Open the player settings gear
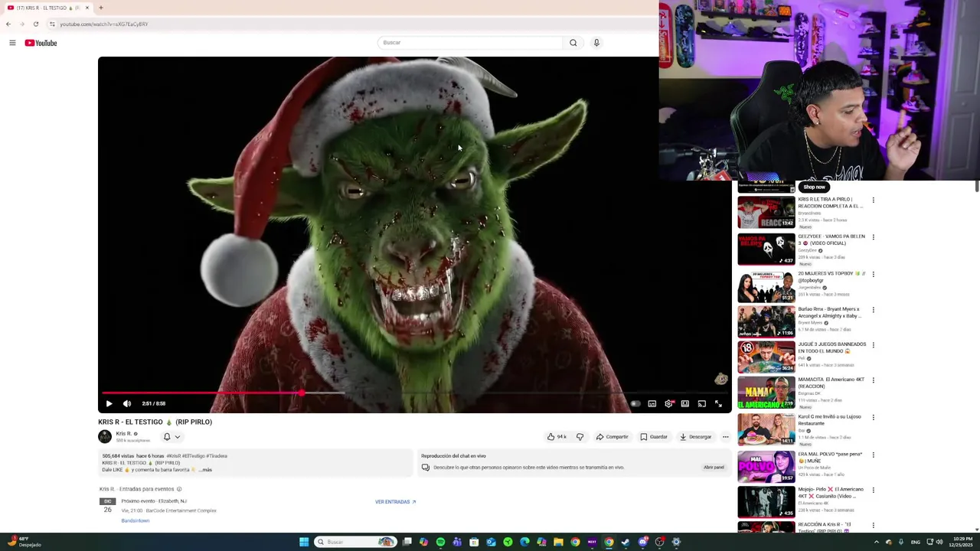The height and width of the screenshot is (551, 980). pos(669,403)
